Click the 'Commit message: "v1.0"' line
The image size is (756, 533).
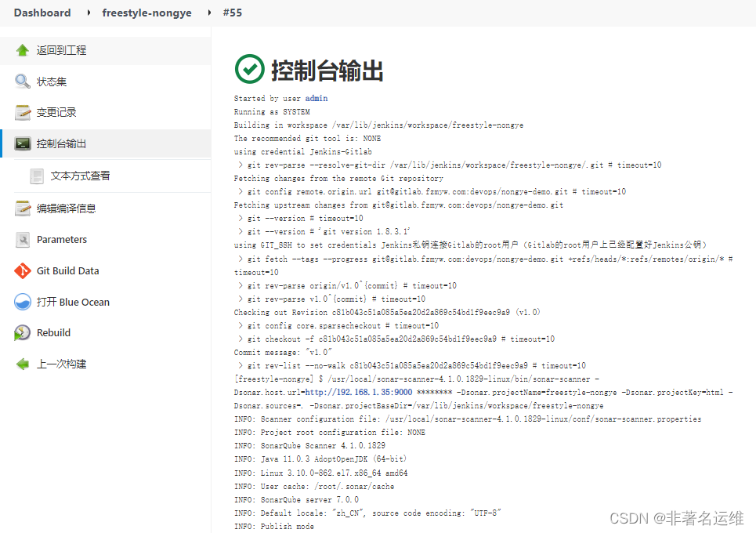[x=283, y=353]
